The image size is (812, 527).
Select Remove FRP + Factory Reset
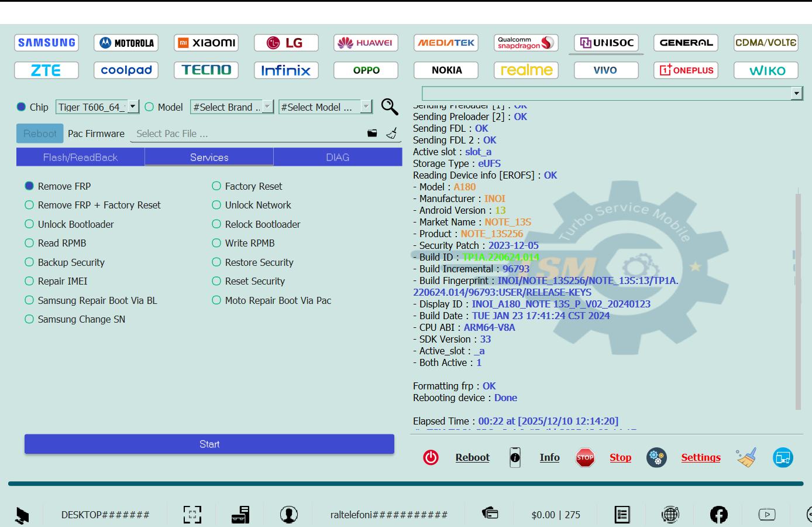coord(92,205)
